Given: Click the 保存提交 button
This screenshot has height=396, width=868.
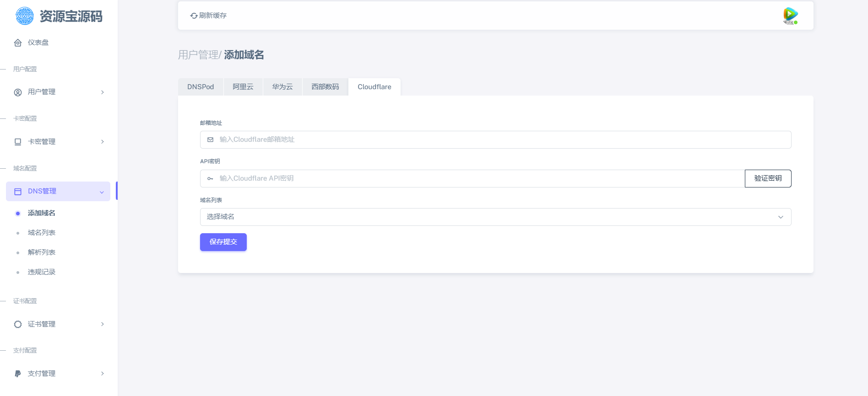Looking at the screenshot, I should tap(223, 242).
